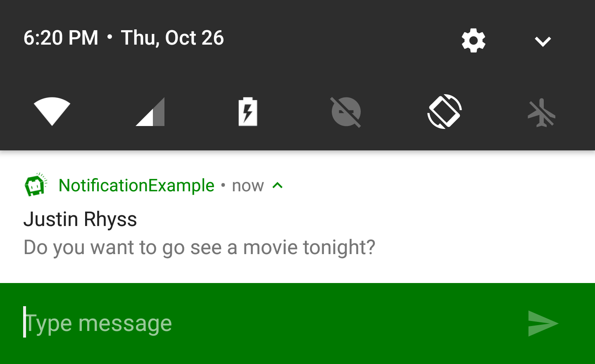Toggle Wi-Fi in quick settings
Viewport: 595px width, 364px height.
pos(52,112)
